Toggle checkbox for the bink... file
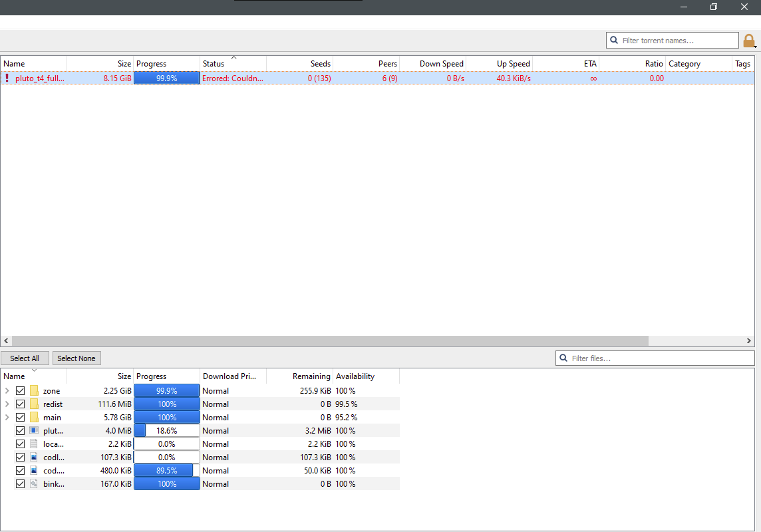The width and height of the screenshot is (761, 532). point(21,484)
